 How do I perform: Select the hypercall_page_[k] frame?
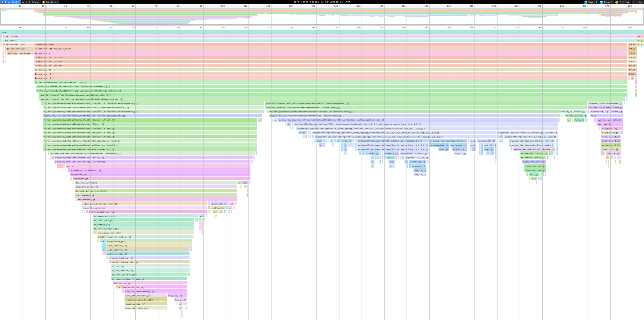(146, 308)
